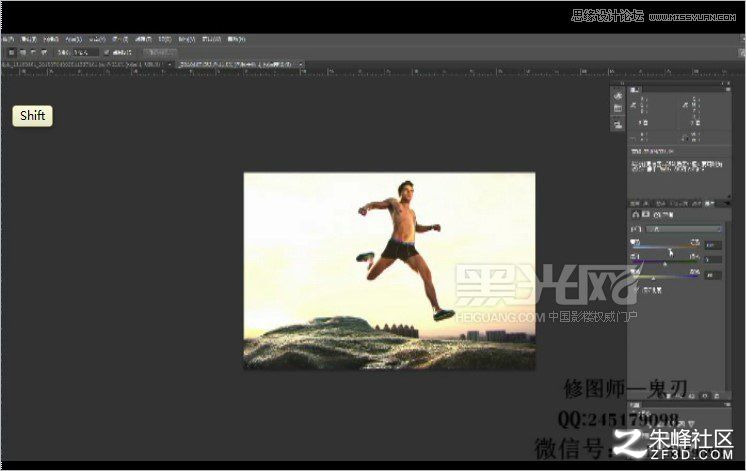The height and width of the screenshot is (471, 746).
Task: Click the layer mask icon in Properties panel
Action: click(646, 215)
